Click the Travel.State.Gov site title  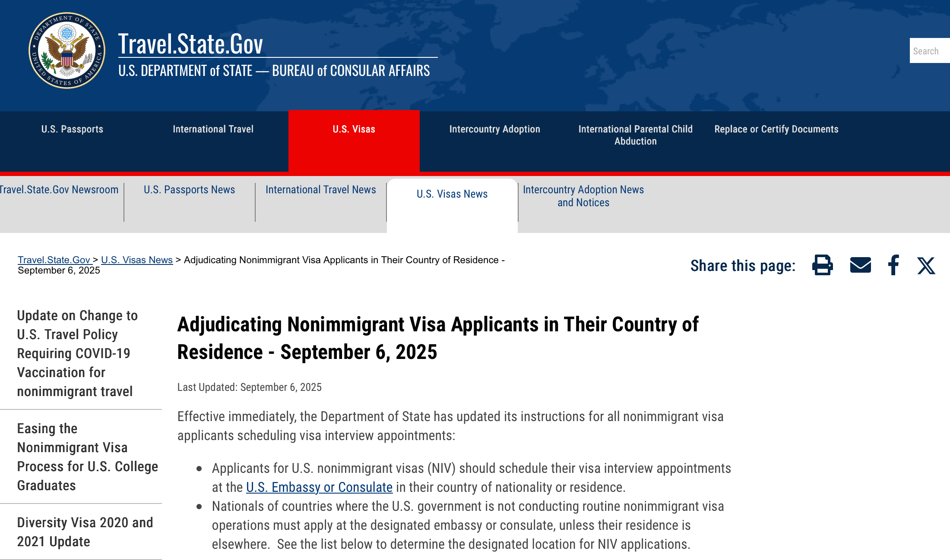coord(190,44)
